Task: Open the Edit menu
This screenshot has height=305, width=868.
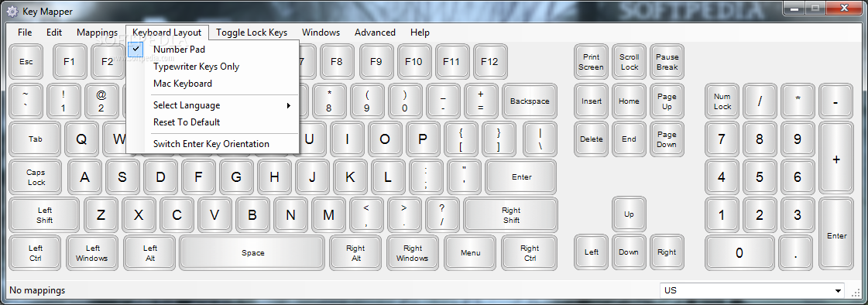Action: pos(54,32)
